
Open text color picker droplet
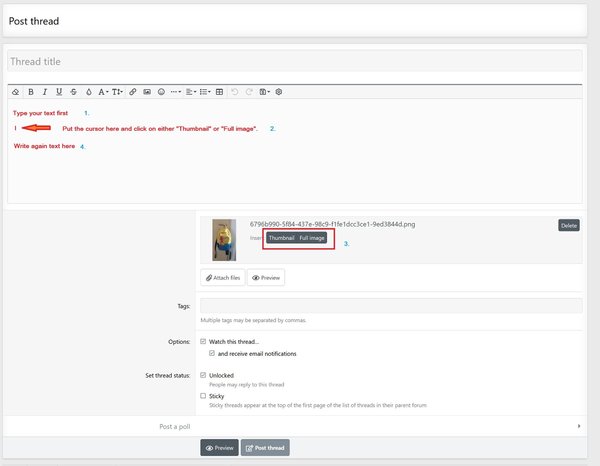[x=88, y=91]
